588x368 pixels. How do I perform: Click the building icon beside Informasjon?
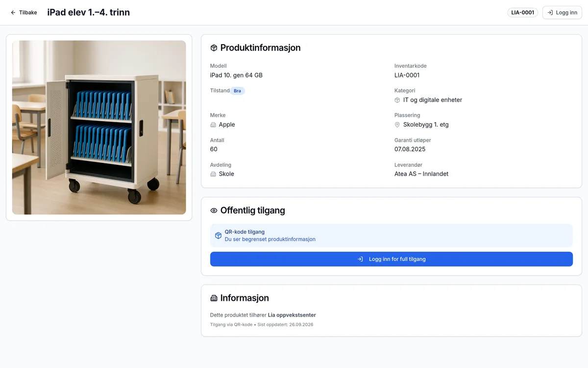point(214,298)
